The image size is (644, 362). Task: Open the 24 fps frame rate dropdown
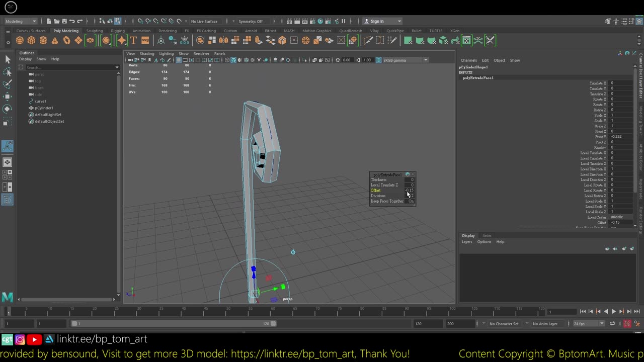tap(589, 324)
